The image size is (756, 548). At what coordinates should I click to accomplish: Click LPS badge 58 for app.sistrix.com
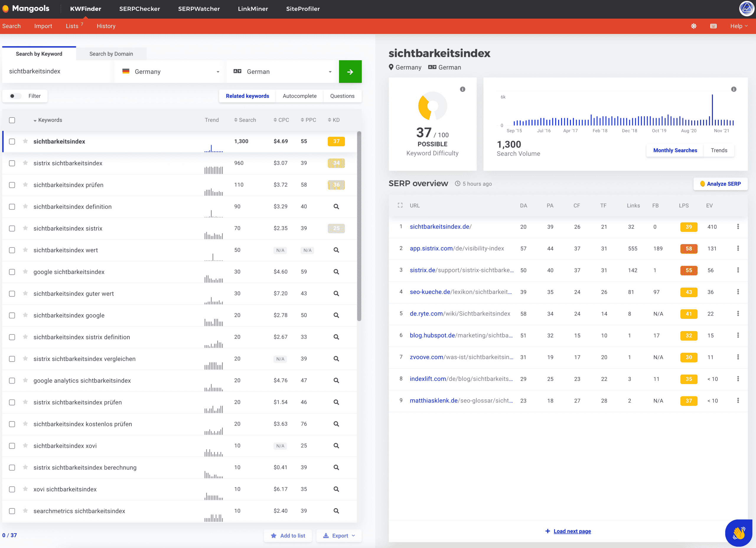[x=688, y=248]
